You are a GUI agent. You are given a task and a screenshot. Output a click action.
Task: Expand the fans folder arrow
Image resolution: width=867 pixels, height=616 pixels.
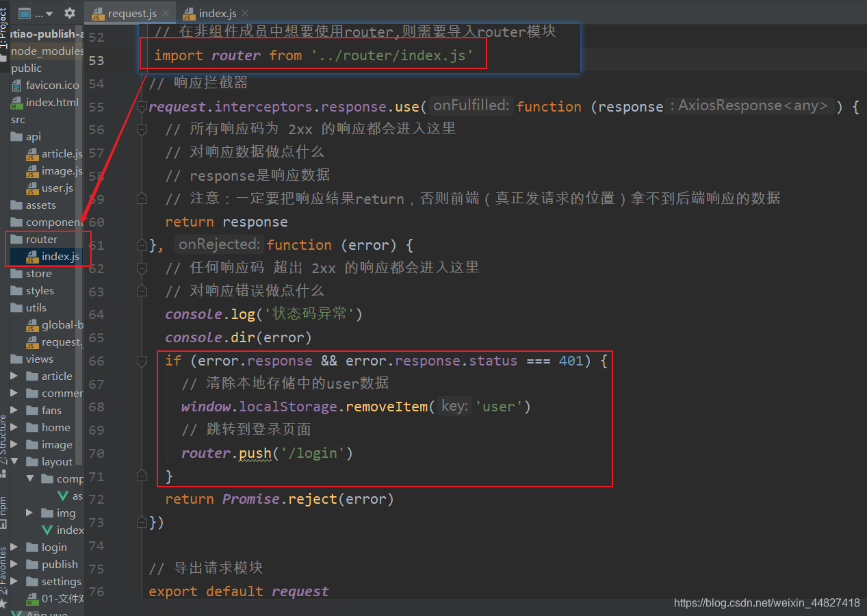(x=14, y=410)
